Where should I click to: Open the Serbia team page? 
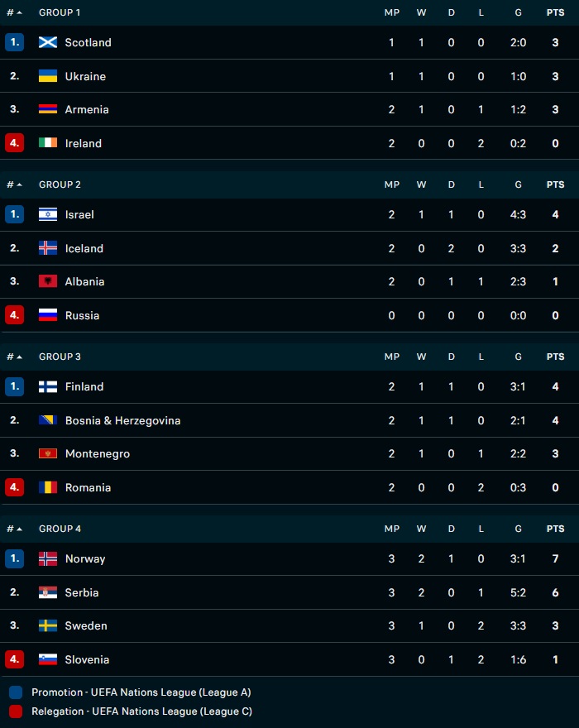(82, 592)
